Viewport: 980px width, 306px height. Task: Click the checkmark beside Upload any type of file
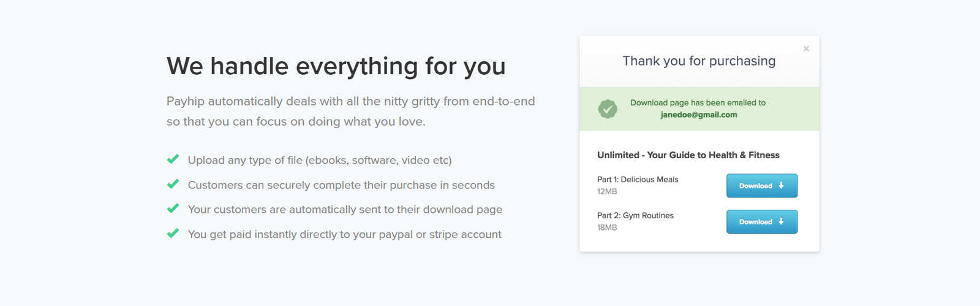(173, 159)
